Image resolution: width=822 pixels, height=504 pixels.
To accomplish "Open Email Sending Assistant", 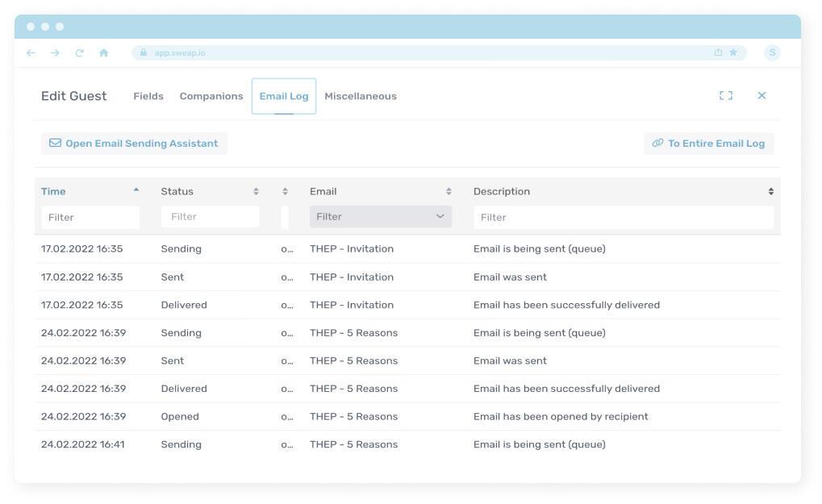I will coord(134,144).
